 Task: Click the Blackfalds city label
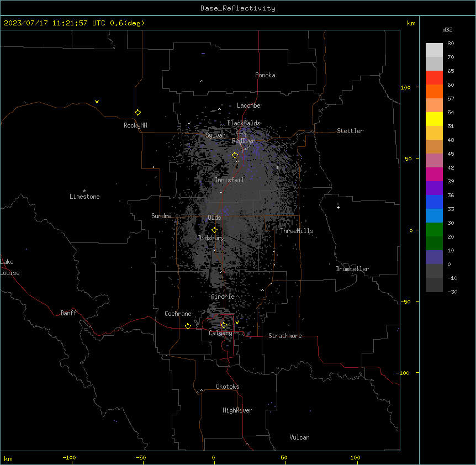(x=244, y=123)
